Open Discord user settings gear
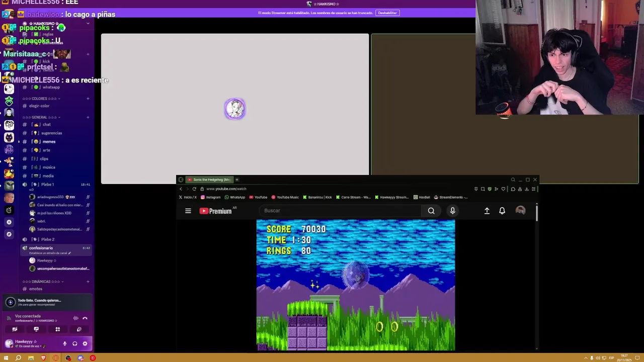 click(x=85, y=344)
